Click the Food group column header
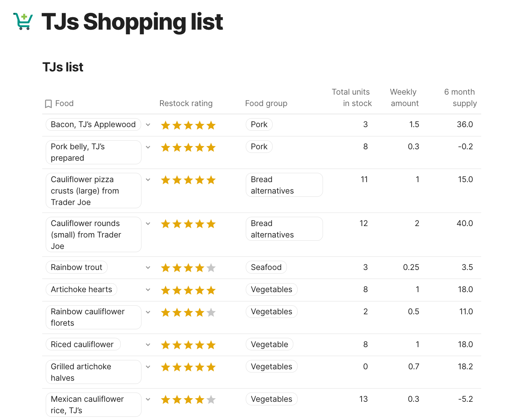This screenshot has height=420, width=513. click(x=266, y=104)
